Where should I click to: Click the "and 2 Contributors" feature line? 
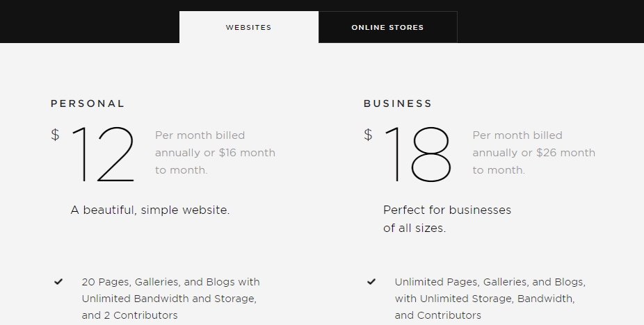coord(129,315)
